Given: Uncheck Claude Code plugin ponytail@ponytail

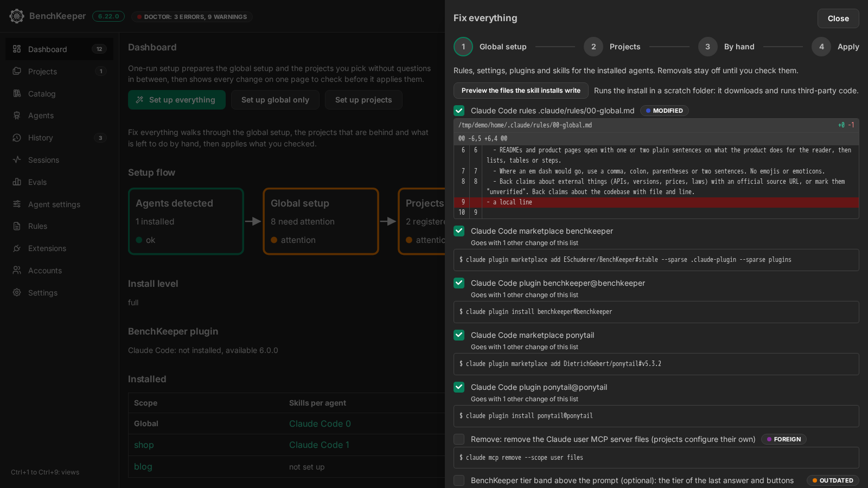Looking at the screenshot, I should pyautogui.click(x=459, y=387).
